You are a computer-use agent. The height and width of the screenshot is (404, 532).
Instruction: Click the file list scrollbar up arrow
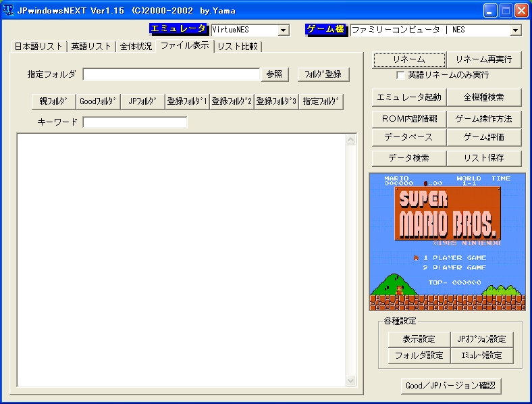coord(351,140)
